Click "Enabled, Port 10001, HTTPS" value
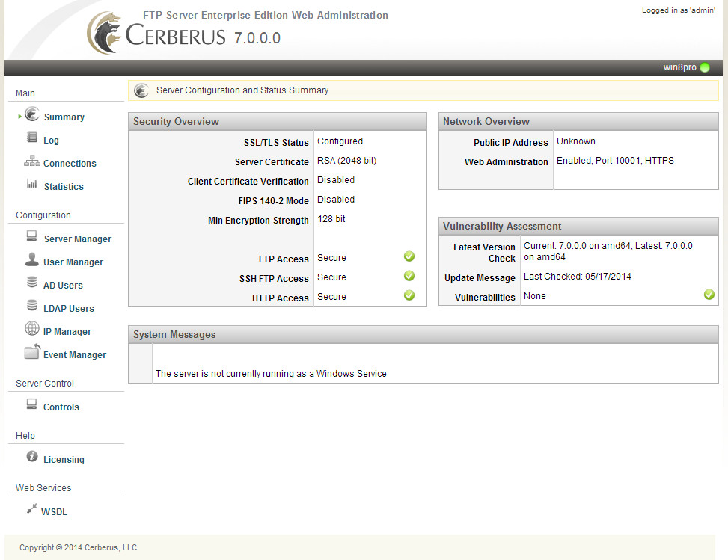The image size is (728, 560). tap(615, 161)
